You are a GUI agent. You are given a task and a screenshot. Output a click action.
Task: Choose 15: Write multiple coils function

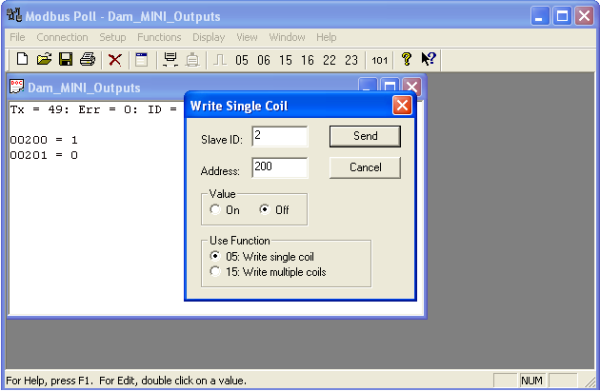pyautogui.click(x=215, y=272)
